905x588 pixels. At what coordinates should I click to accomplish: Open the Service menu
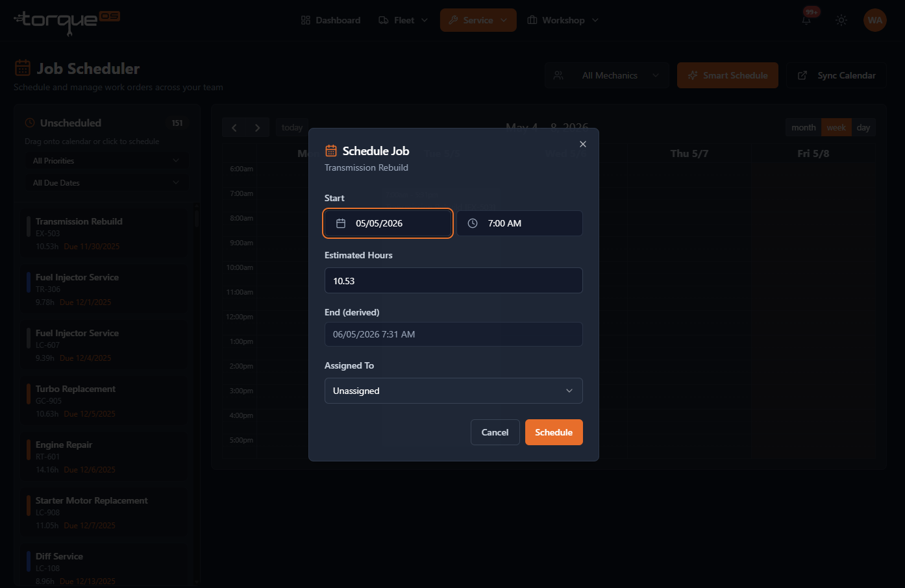click(478, 20)
